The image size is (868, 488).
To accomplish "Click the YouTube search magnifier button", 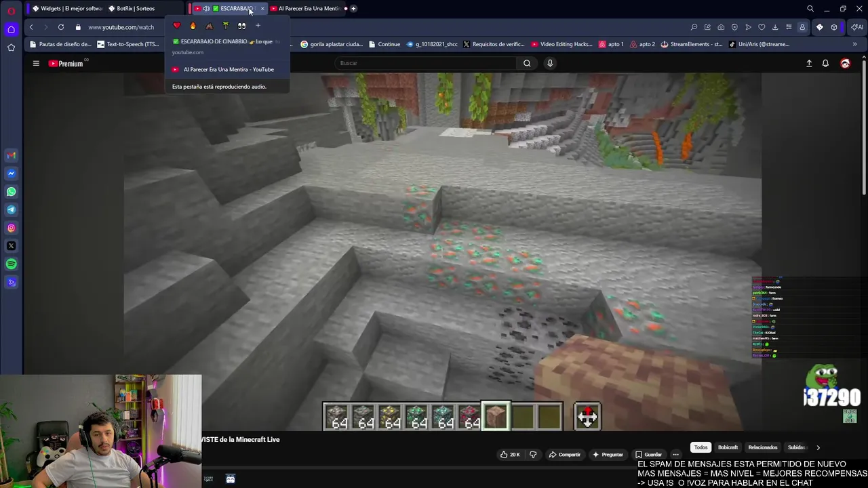I will [x=527, y=63].
